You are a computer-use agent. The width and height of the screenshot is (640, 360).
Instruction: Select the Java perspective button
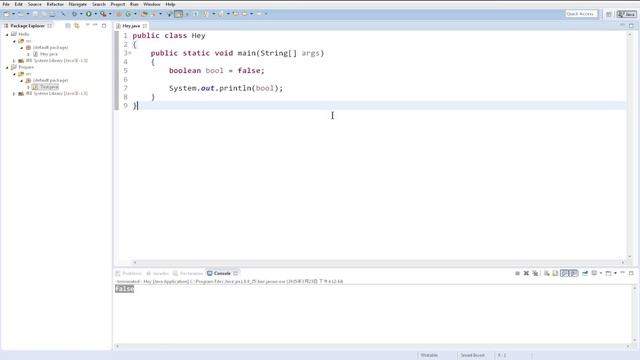(x=626, y=14)
